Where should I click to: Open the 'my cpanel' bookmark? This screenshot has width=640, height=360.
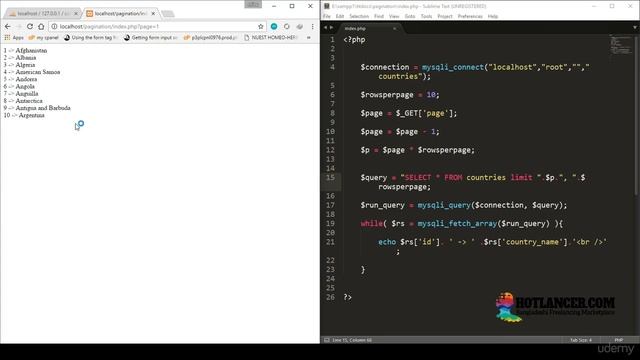43,38
